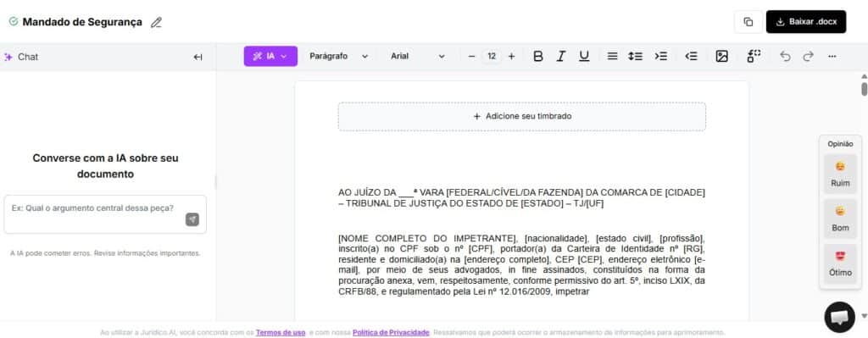Image resolution: width=868 pixels, height=338 pixels.
Task: Undo the last action
Action: [785, 57]
